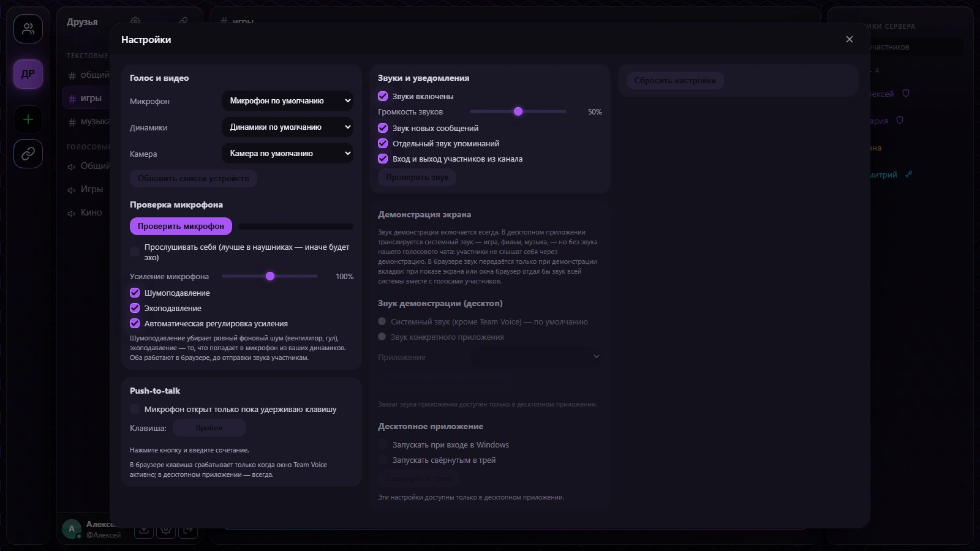Open the Кино voice channel in the channel list
Screen dimensions: 980x551
coord(86,212)
